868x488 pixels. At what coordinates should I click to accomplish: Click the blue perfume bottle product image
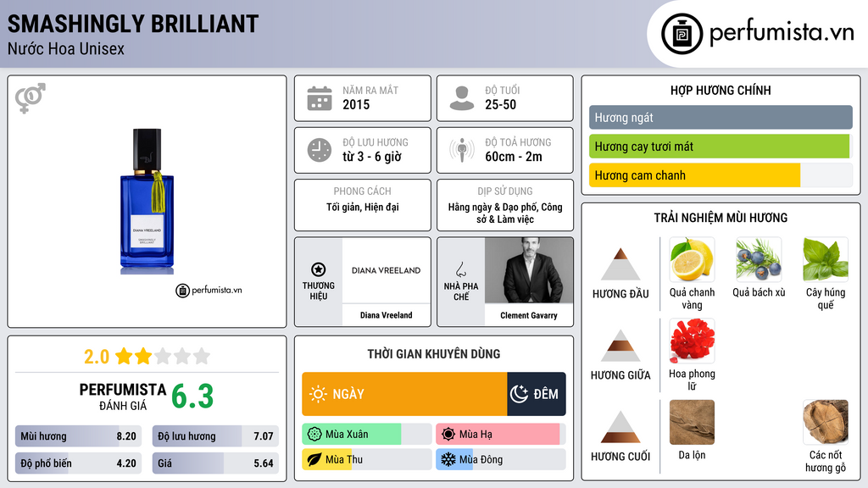(x=147, y=201)
